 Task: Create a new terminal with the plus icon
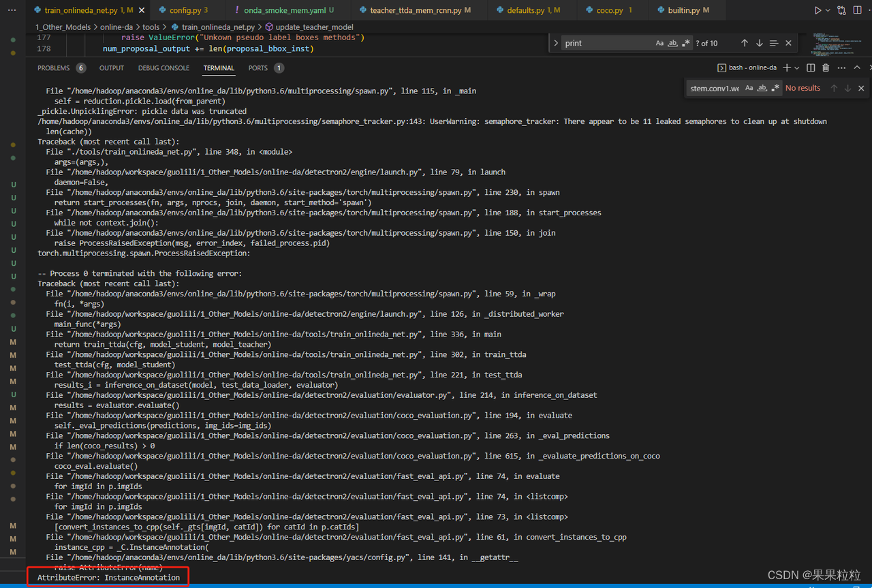[787, 67]
